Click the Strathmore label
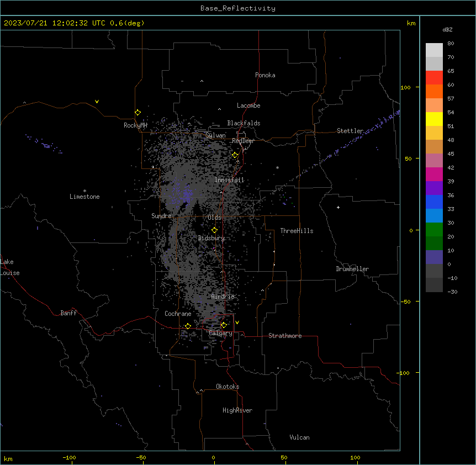 point(285,336)
